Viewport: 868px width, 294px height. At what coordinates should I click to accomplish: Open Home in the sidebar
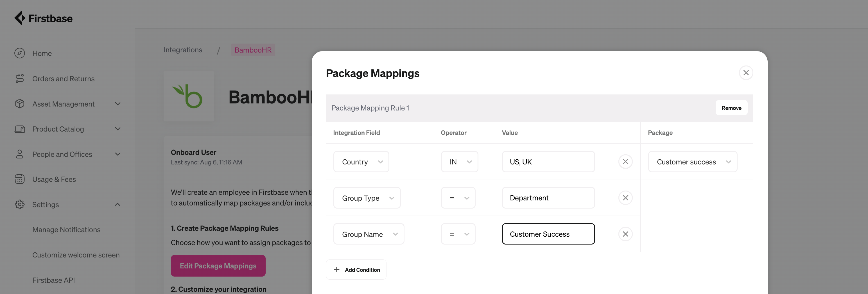coord(42,53)
